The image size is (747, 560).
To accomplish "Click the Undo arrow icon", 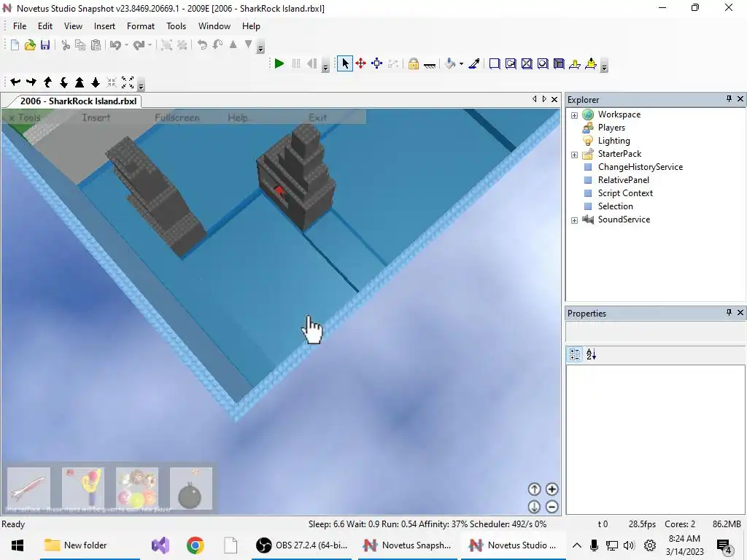I will click(x=115, y=45).
